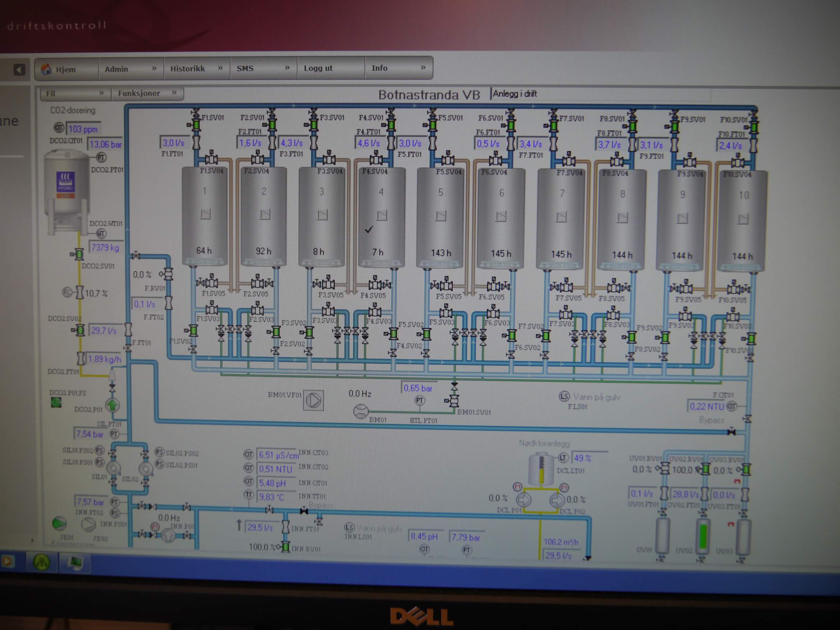840x630 pixels.
Task: Open the BM01.VF01 frequency drive symbol
Action: pyautogui.click(x=314, y=400)
